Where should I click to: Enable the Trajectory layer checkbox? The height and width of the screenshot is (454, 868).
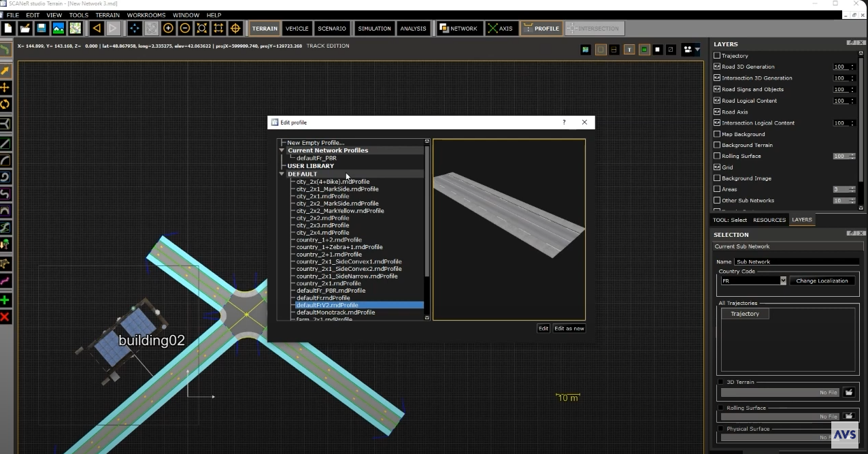click(717, 56)
